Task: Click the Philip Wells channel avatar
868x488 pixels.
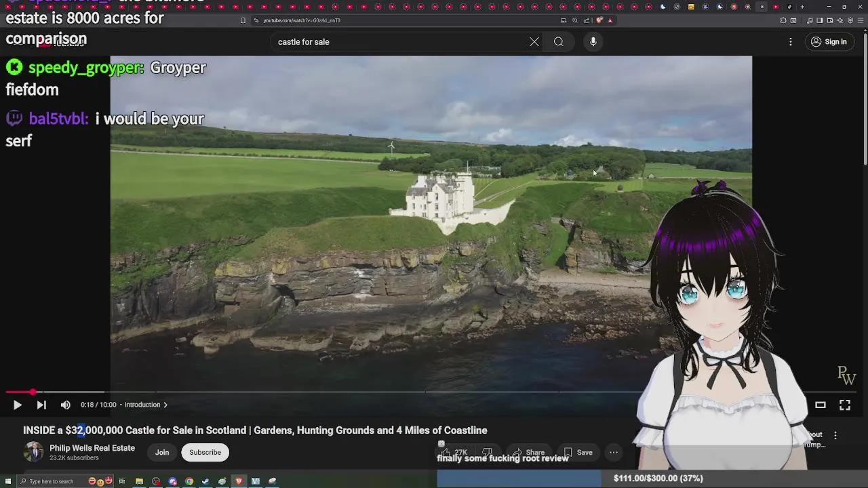Action: point(33,452)
